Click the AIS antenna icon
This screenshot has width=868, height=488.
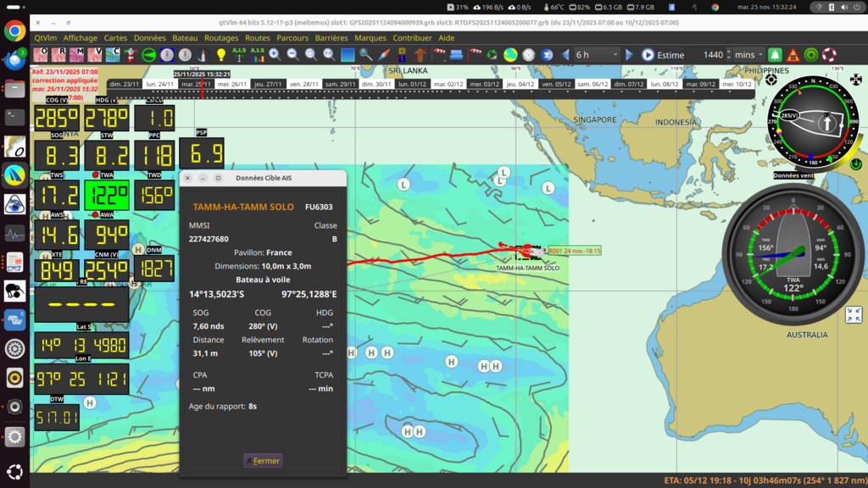239,54
